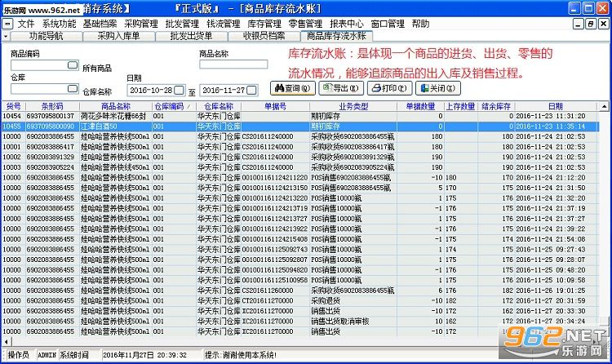Sort by 条形码 column header
Screen dimensions: 612x364
pyautogui.click(x=52, y=106)
